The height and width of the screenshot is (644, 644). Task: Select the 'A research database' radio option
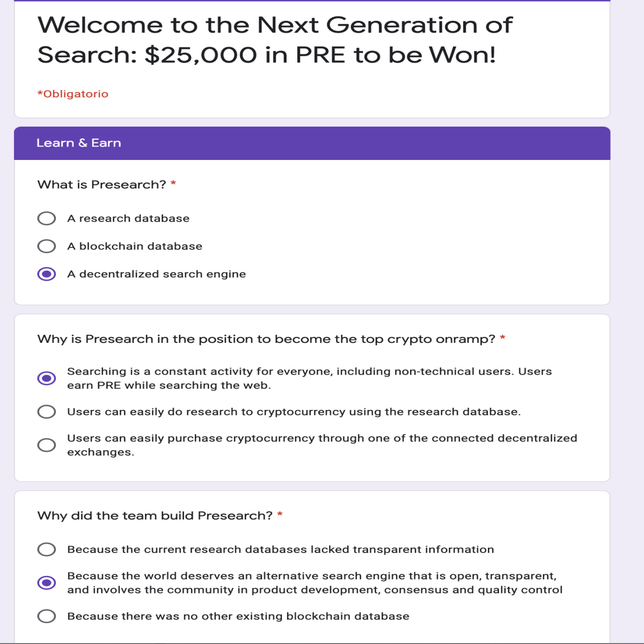(x=47, y=218)
